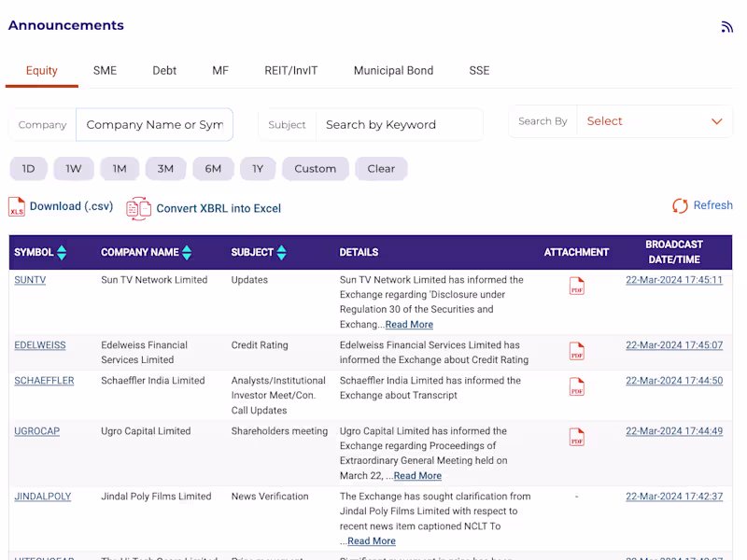Click the Broadcast Date/Time column header
This screenshot has height=560, width=747.
tap(674, 252)
